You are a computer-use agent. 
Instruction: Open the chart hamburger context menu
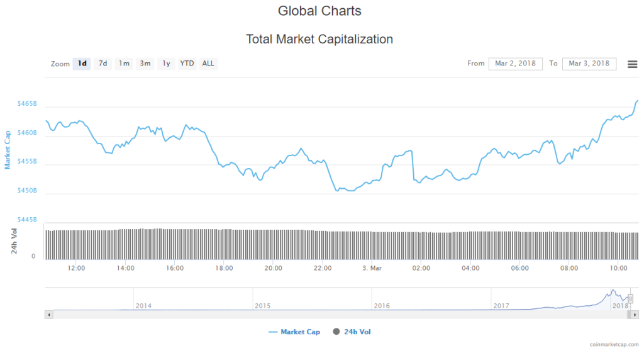(632, 64)
